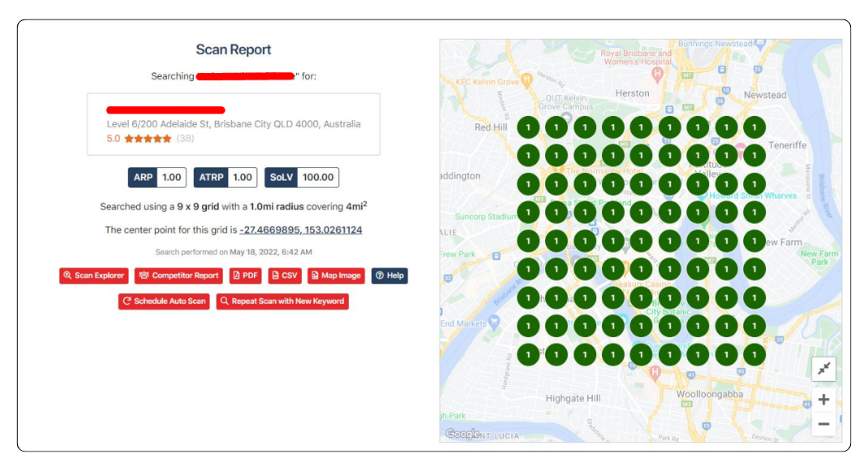Save the Map Image
The image size is (868, 471).
[336, 276]
